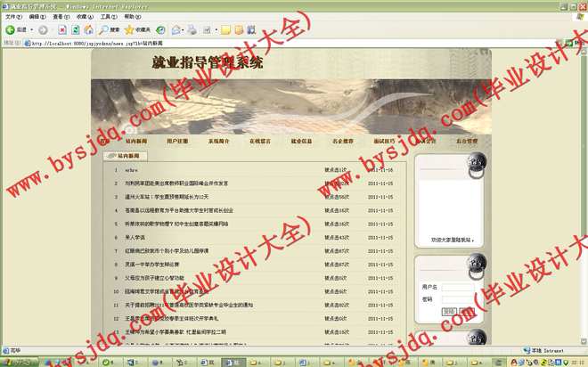This screenshot has width=588, height=367.
Task: Click the Mail toolbar icon
Action: coord(176,29)
